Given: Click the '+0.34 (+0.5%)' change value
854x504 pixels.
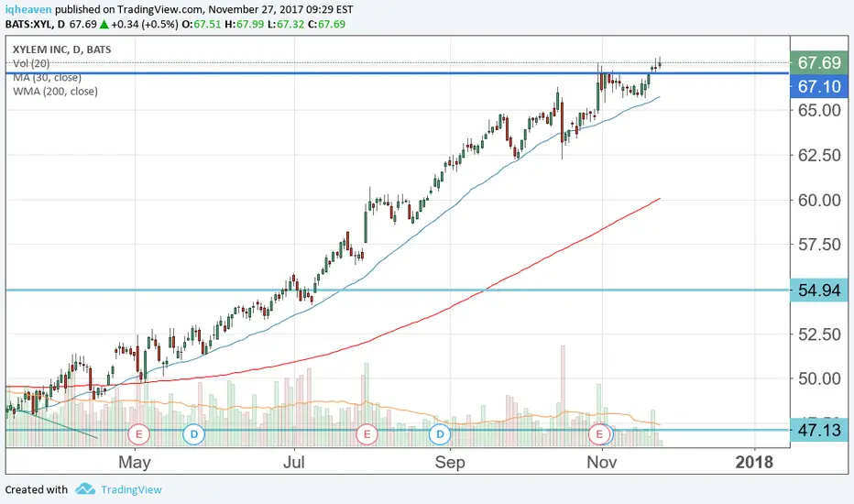Looking at the screenshot, I should pos(145,24).
